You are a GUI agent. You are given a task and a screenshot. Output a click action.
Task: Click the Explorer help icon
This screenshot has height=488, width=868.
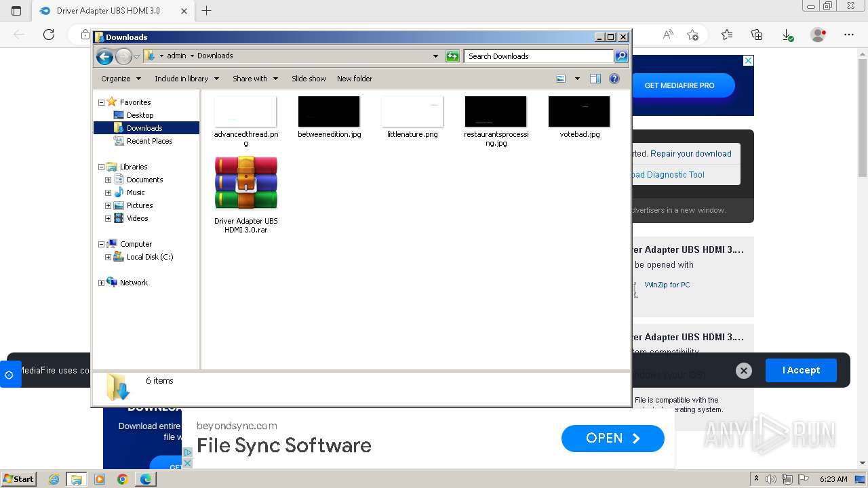tap(614, 79)
